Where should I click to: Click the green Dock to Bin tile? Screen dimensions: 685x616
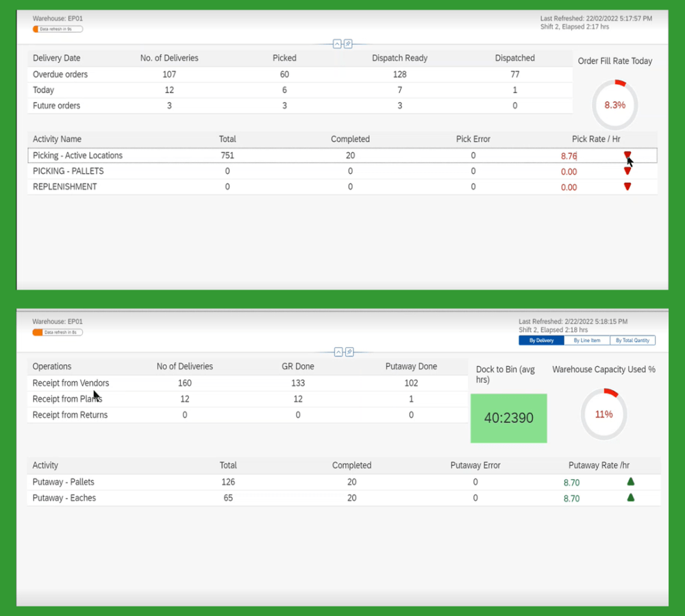pyautogui.click(x=508, y=418)
